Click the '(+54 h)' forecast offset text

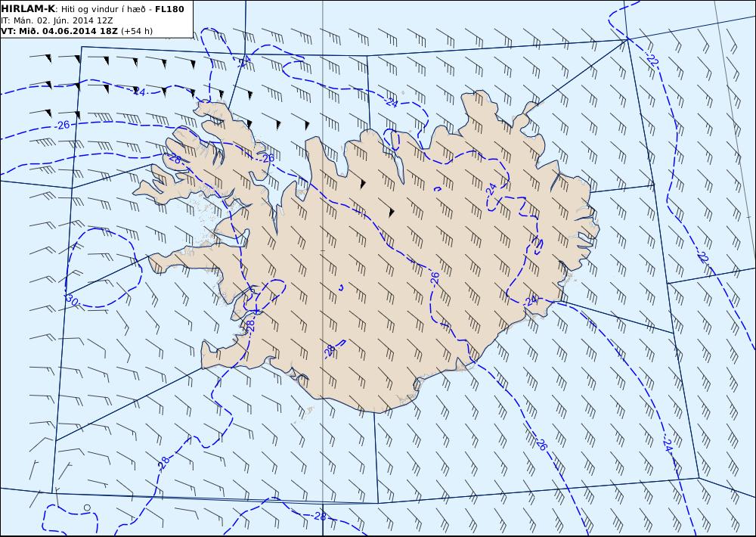pos(136,31)
